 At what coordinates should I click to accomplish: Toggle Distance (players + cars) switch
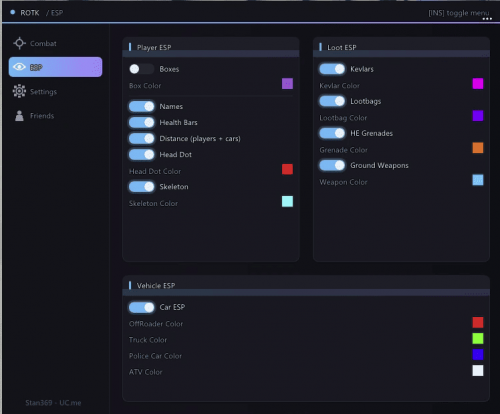[x=142, y=138]
